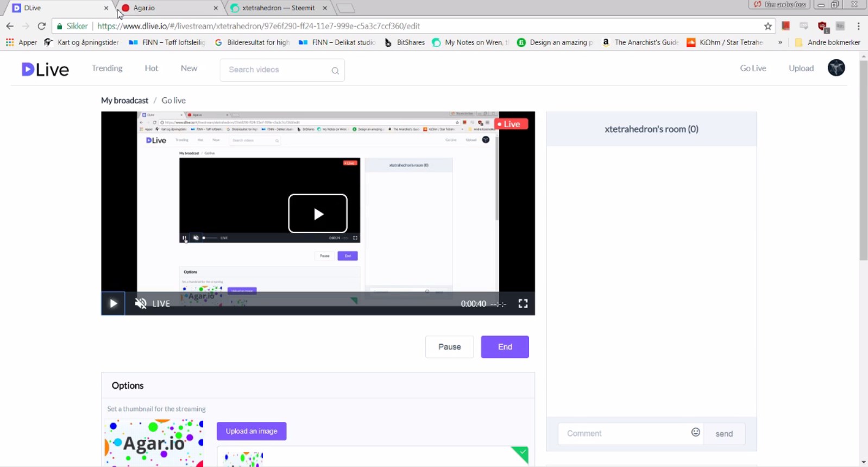Switch to the Agar.io browser tab
The image size is (868, 467).
168,8
